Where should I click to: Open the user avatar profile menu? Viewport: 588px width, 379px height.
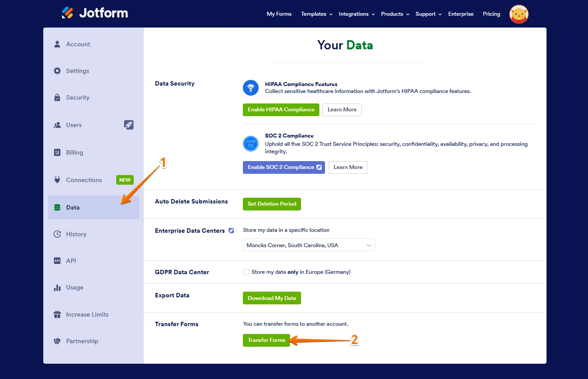[519, 14]
